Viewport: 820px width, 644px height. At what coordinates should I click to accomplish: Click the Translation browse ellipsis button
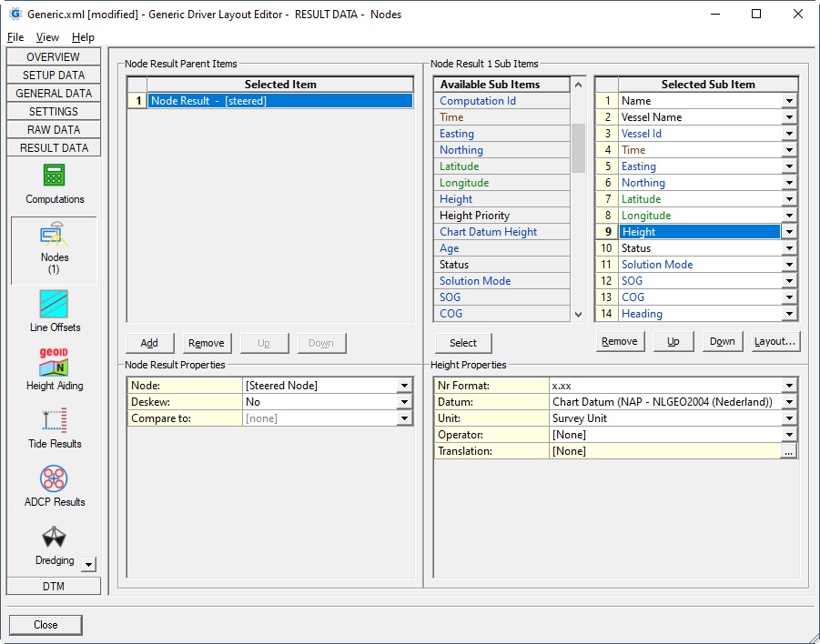(x=788, y=451)
